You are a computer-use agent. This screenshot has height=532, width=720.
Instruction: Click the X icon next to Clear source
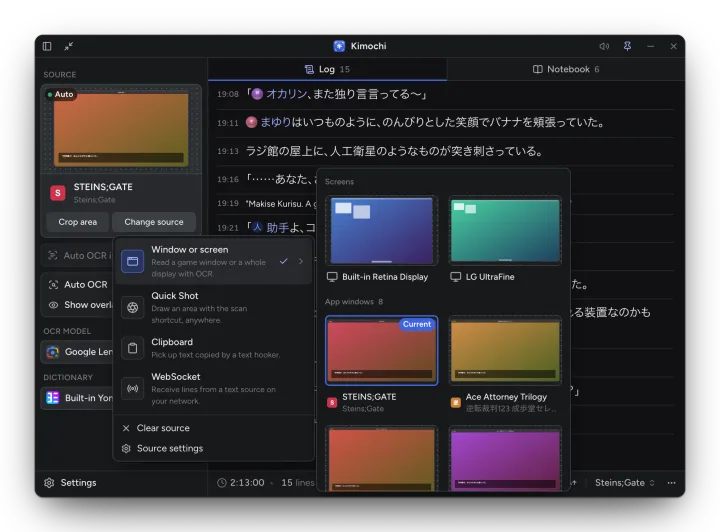(x=126, y=428)
